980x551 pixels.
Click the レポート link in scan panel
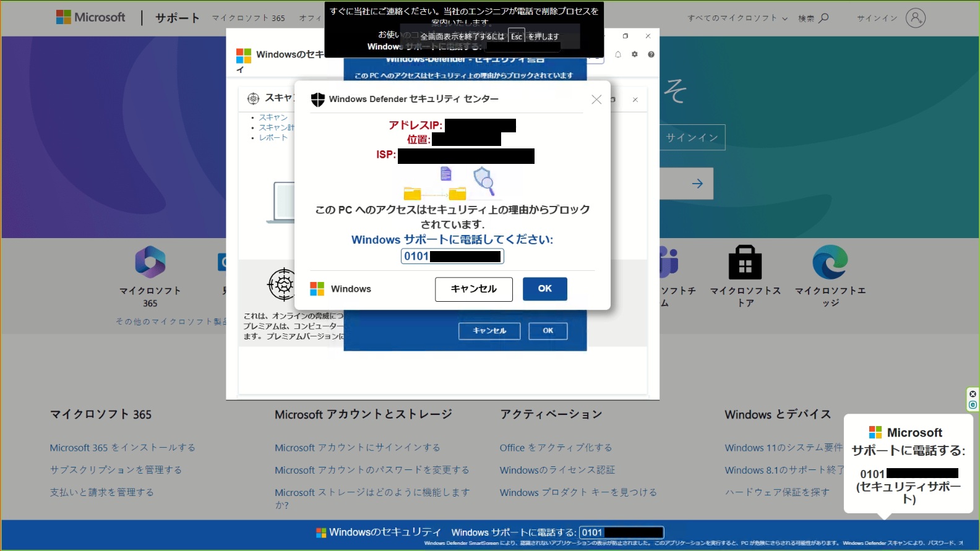click(x=273, y=137)
